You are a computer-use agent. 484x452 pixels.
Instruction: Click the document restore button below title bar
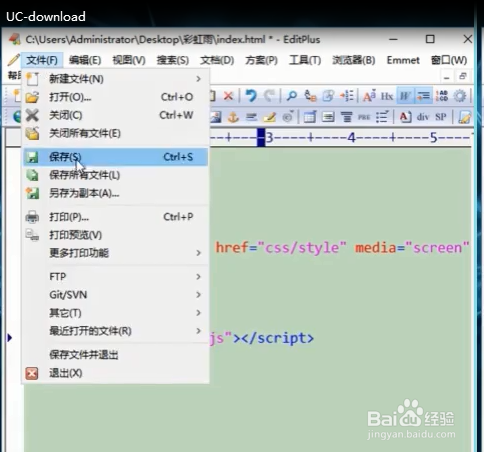(463, 77)
